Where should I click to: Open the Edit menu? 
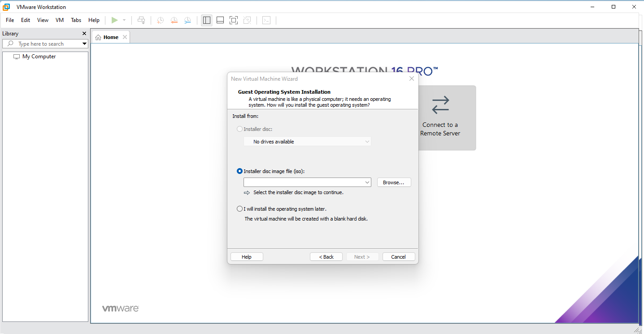click(x=26, y=20)
